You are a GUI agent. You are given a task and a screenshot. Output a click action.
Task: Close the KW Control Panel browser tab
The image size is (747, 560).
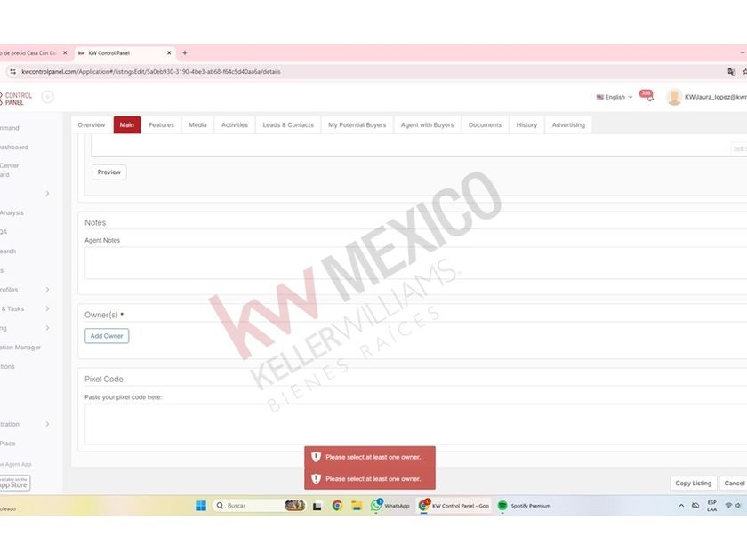169,52
